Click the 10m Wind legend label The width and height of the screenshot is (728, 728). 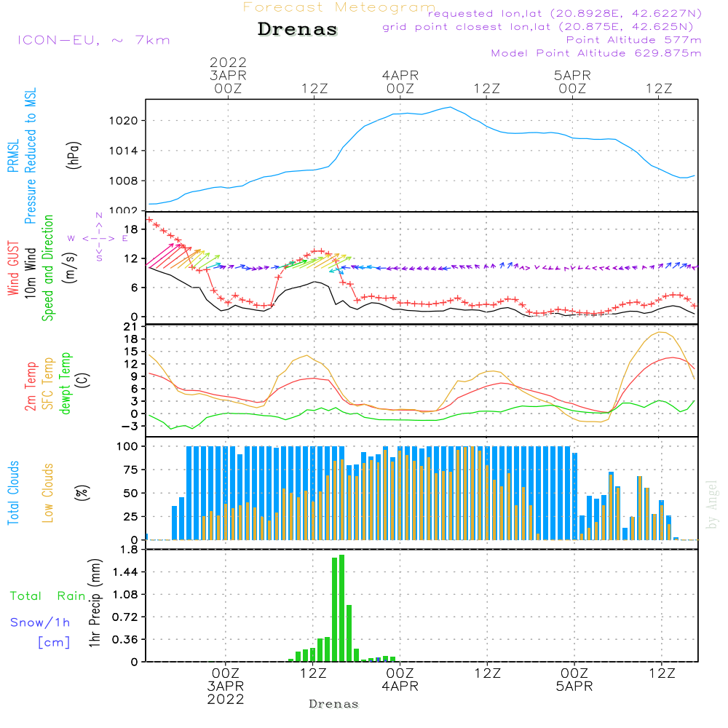tap(31, 267)
